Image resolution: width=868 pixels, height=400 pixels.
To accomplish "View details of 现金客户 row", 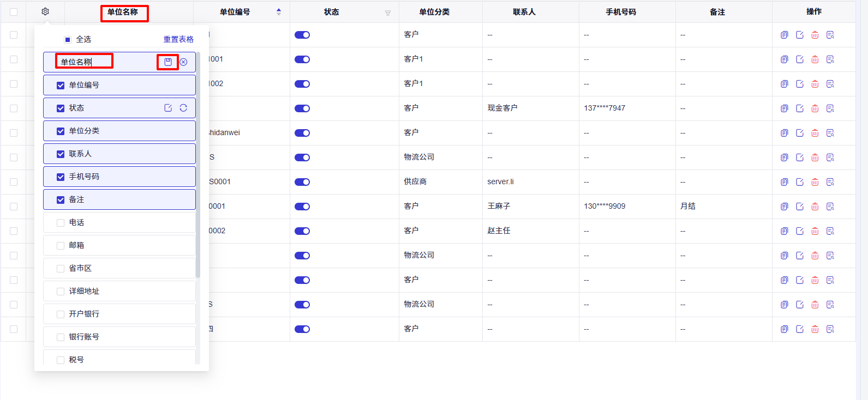I will pyautogui.click(x=830, y=108).
